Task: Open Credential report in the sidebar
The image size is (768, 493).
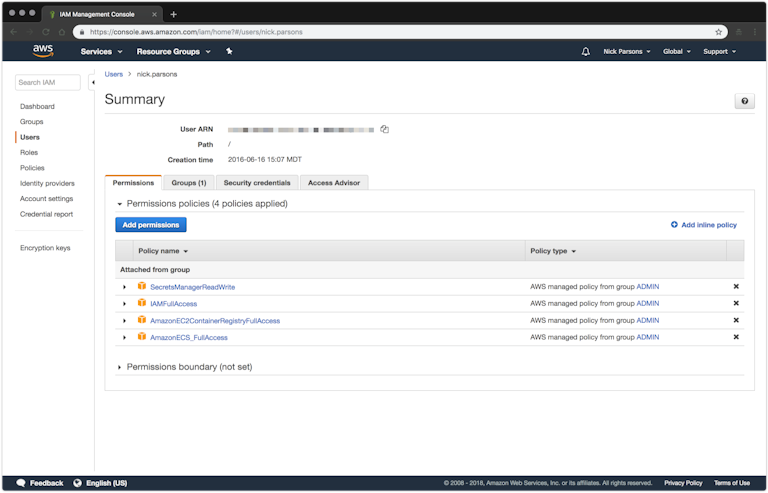Action: tap(47, 214)
